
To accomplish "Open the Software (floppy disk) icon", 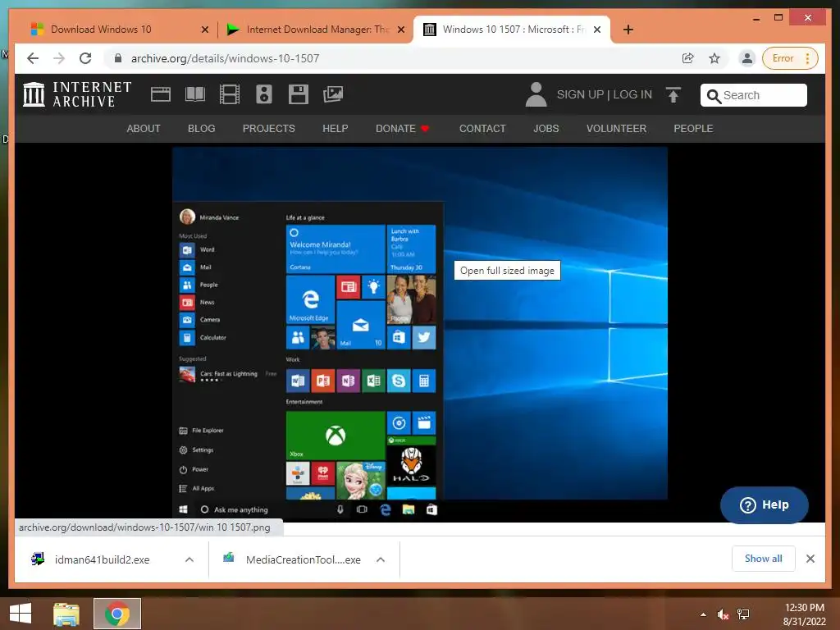I will [299, 94].
